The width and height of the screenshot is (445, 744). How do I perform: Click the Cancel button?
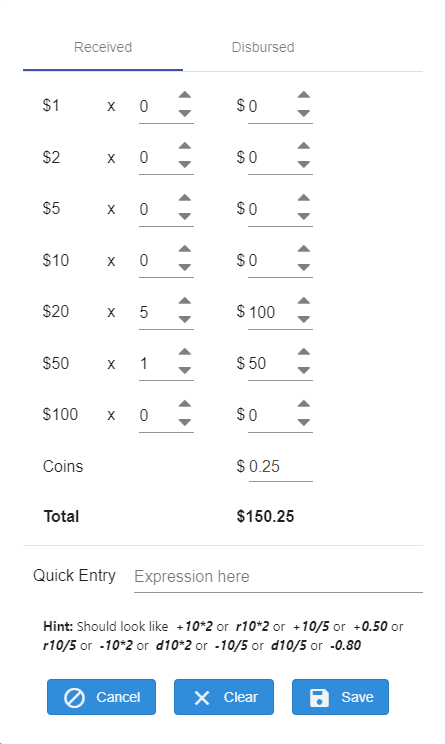101,697
